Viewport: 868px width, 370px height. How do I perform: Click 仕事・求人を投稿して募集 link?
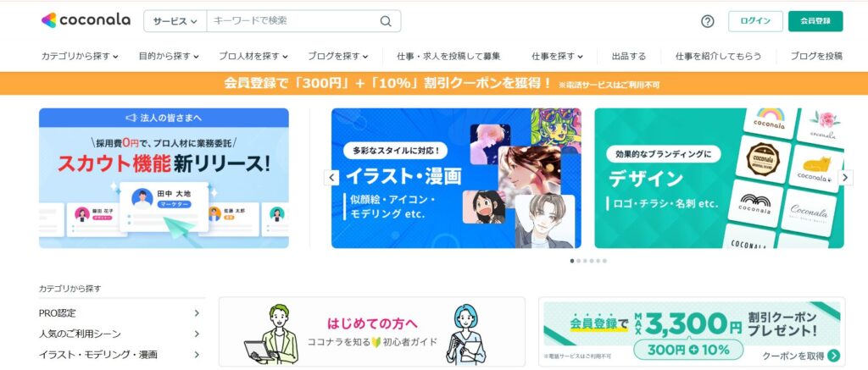coord(448,56)
